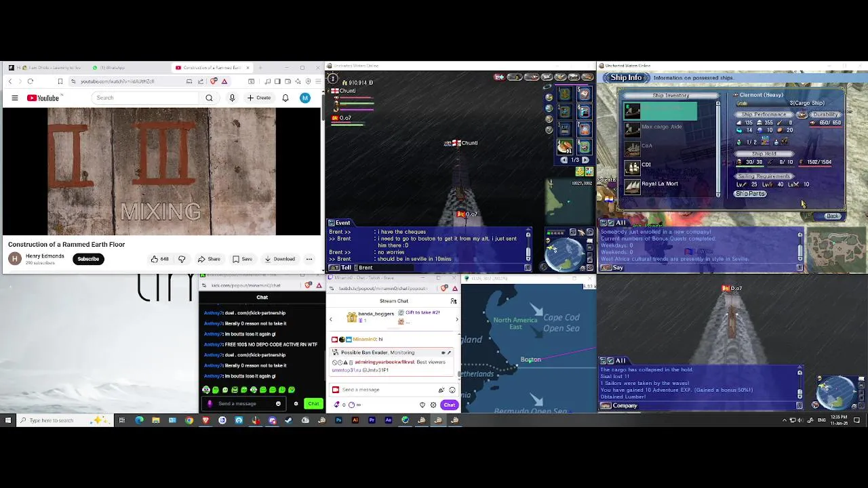
Task: Open Ship Parts in Ship Info panel
Action: (x=750, y=194)
